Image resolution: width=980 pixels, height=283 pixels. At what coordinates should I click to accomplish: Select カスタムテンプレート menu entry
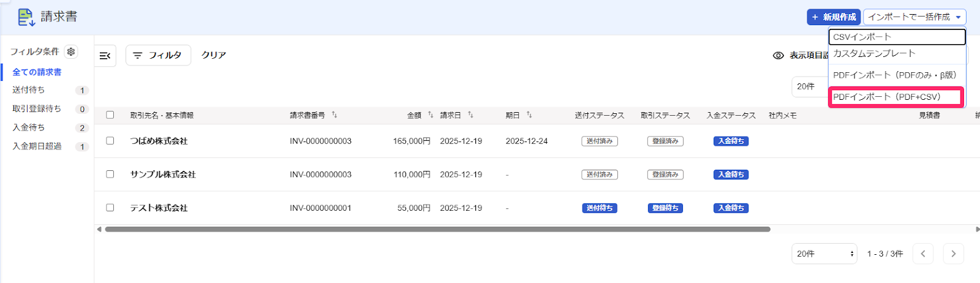click(x=897, y=53)
